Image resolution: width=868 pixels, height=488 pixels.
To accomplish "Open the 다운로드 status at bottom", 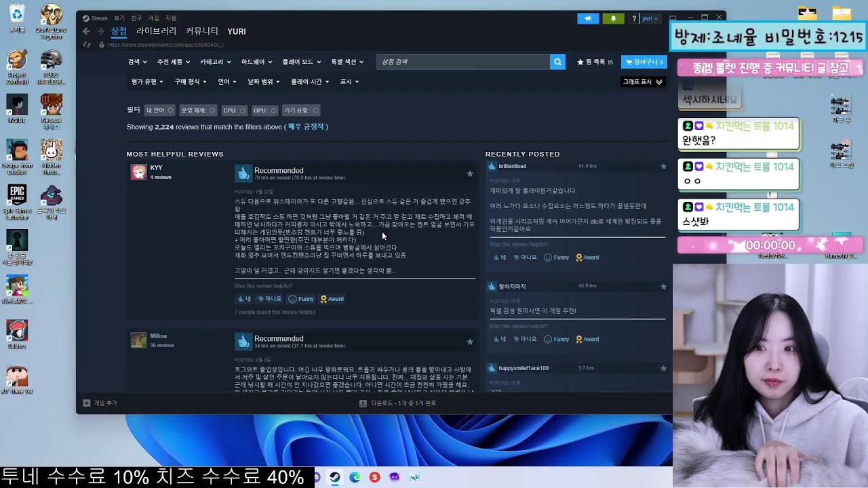I will pos(397,403).
